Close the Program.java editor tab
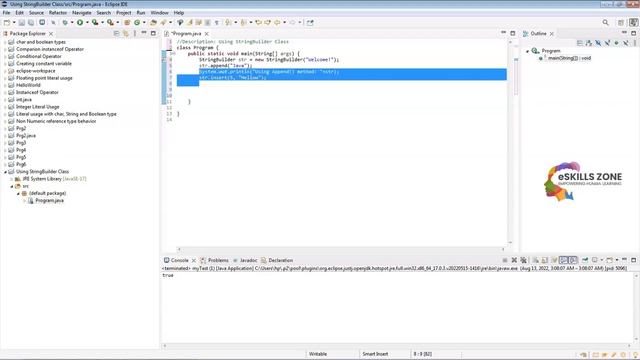The height and width of the screenshot is (360, 640). pyautogui.click(x=207, y=33)
